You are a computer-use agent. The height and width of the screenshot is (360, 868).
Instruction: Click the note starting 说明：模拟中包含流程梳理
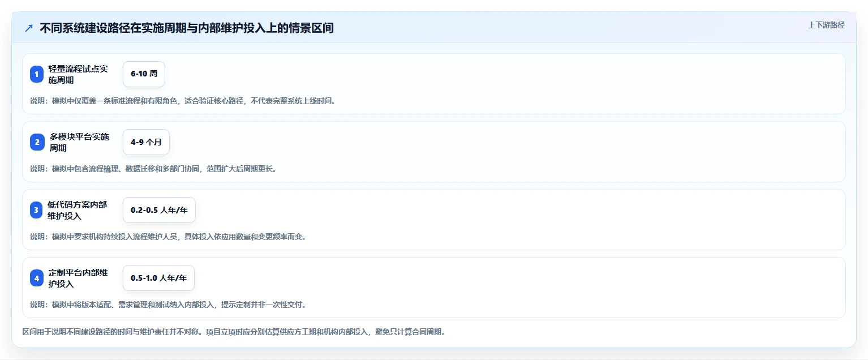tap(153, 169)
